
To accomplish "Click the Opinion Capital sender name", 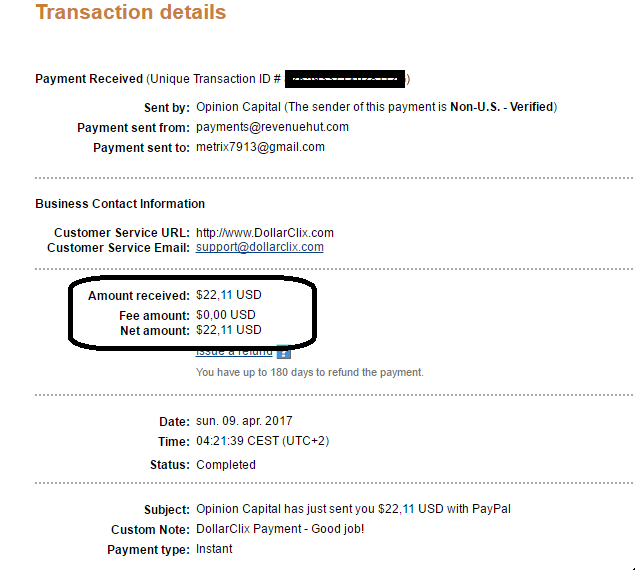I will pos(238,107).
